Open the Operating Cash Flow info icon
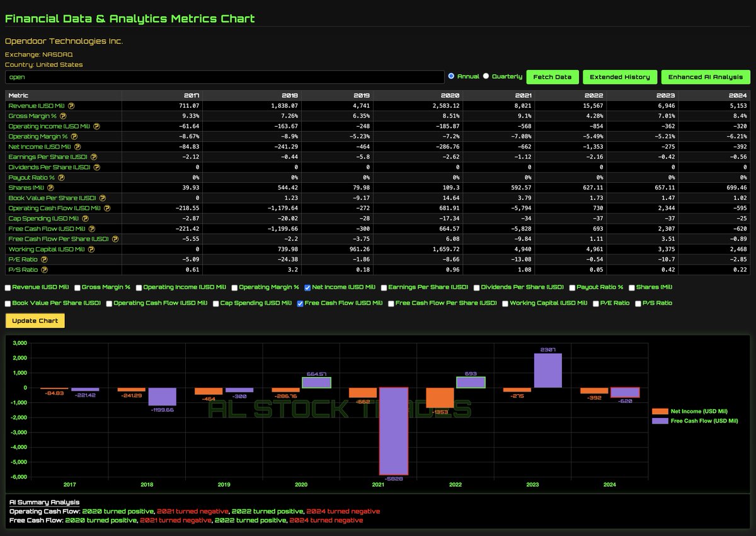This screenshot has width=756, height=536. tap(107, 208)
